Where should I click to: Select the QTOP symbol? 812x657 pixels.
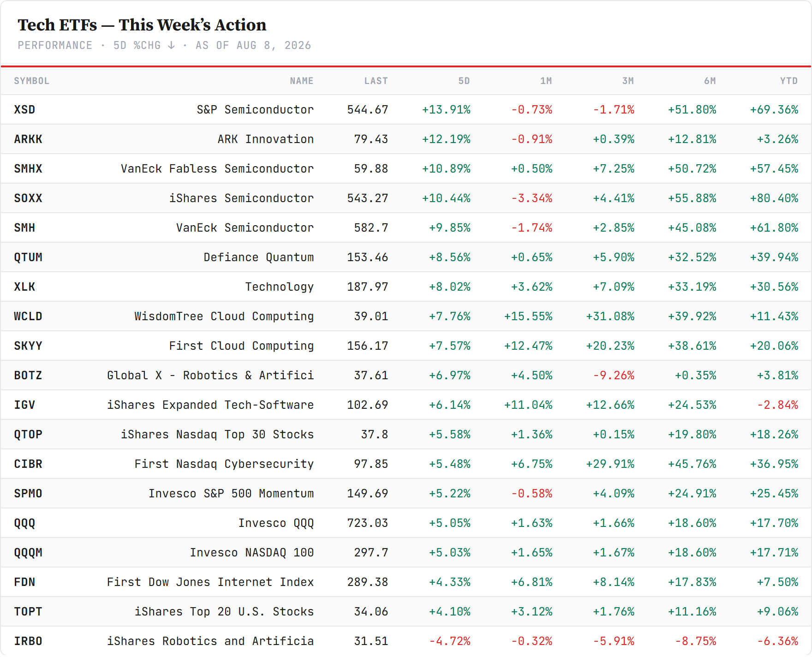(28, 435)
